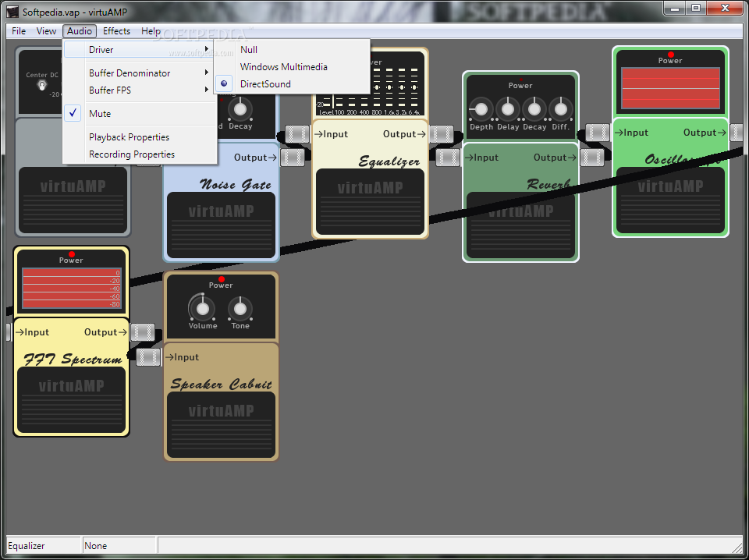Image resolution: width=749 pixels, height=560 pixels.
Task: Open Recording Properties
Action: click(x=139, y=154)
